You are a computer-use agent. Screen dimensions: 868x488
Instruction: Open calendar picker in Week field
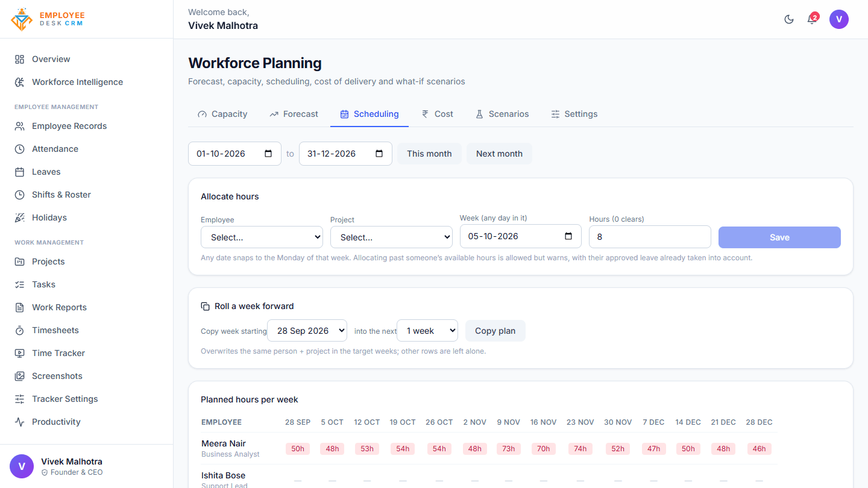tap(568, 236)
